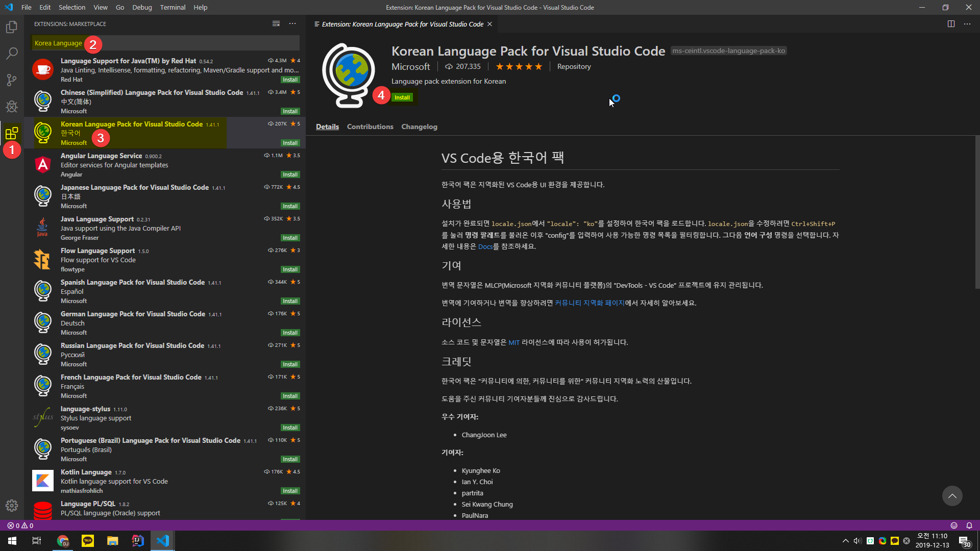Screen dimensions: 980x551
Task: Open the Repository link
Action: 574,66
